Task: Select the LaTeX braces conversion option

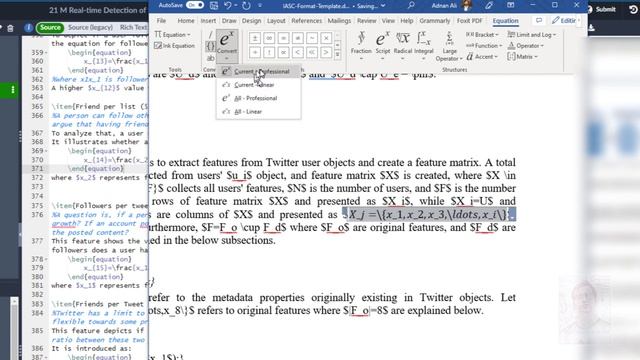Action: point(210,46)
